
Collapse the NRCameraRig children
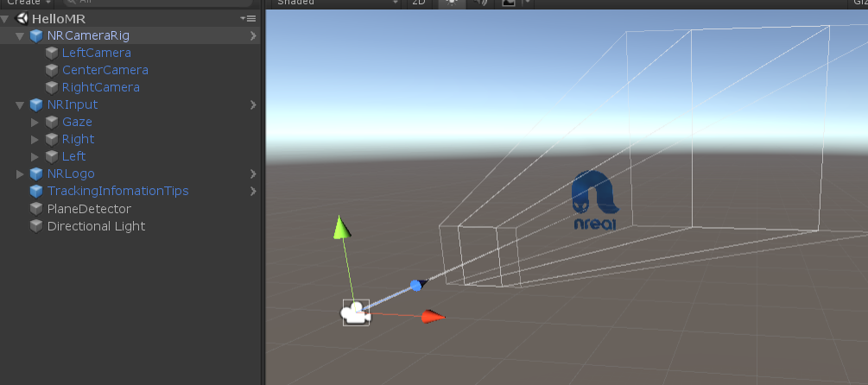click(20, 36)
